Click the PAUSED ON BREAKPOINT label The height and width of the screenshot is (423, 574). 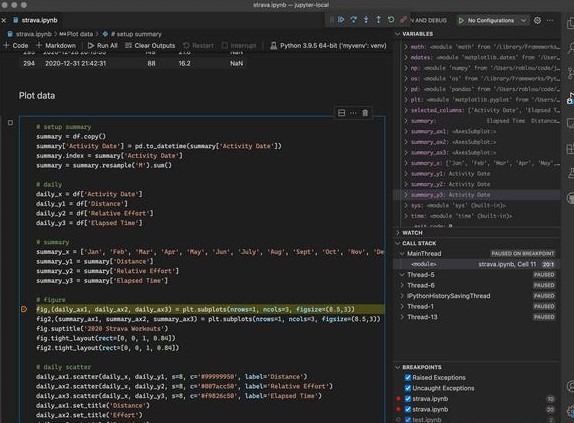click(x=522, y=254)
